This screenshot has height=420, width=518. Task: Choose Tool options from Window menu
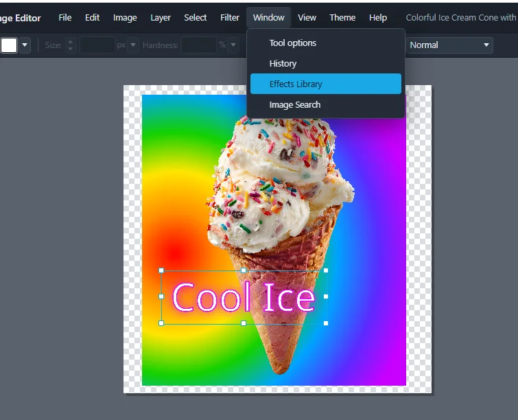point(326,43)
